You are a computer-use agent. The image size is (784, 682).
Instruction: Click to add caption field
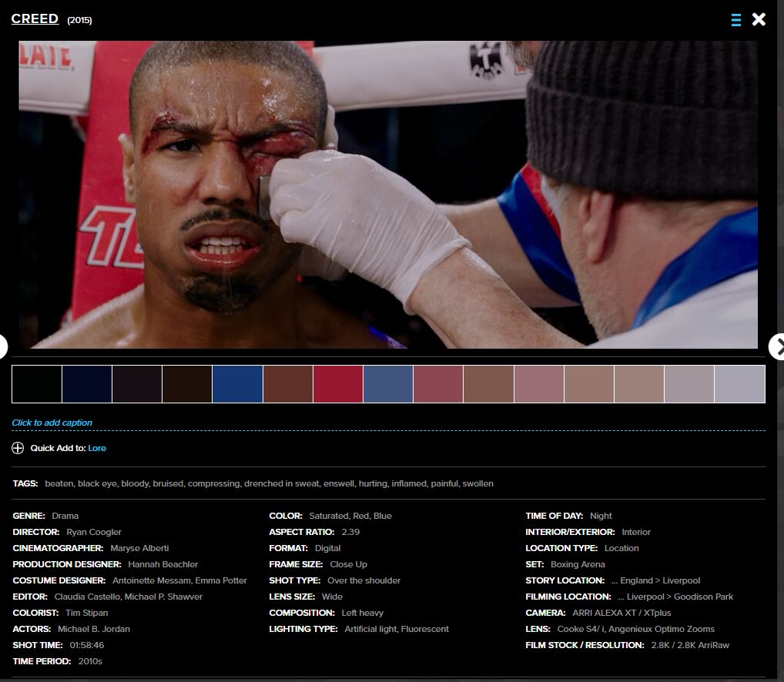(52, 423)
